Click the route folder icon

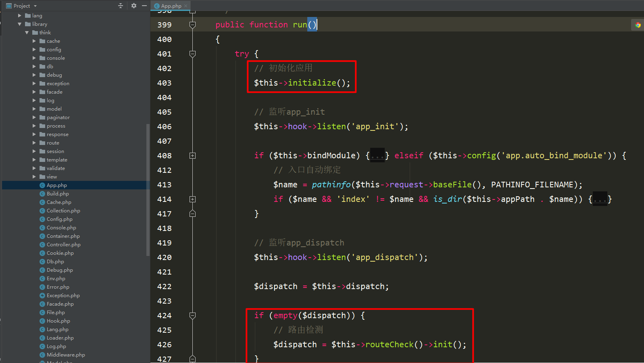[x=42, y=143]
